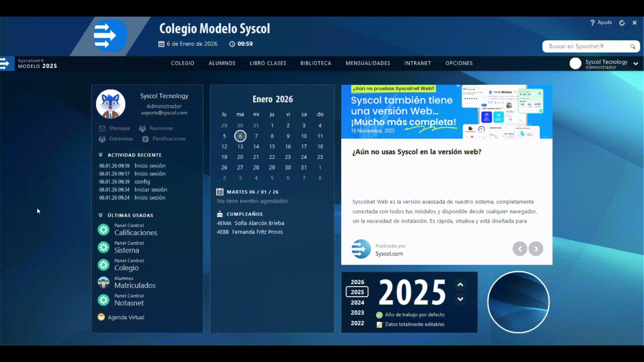This screenshot has height=362, width=644.
Task: Increase the working year with up arrow
Action: coord(460,285)
